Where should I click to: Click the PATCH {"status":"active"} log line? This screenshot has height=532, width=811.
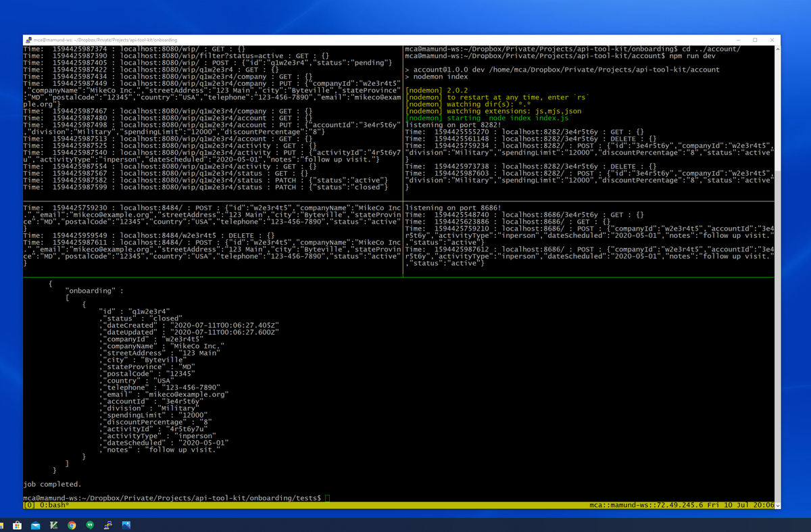[x=207, y=180]
